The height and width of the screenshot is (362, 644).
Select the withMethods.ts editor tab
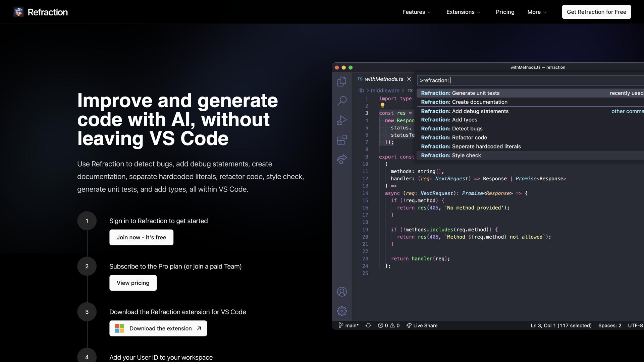(384, 79)
